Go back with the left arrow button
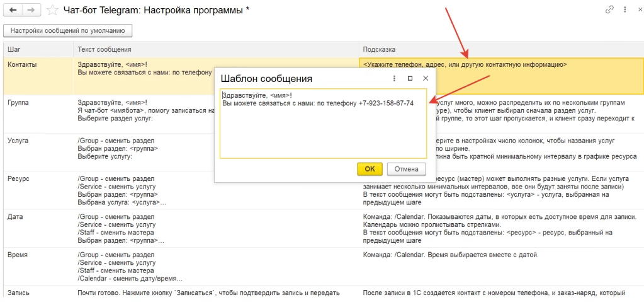 13,10
